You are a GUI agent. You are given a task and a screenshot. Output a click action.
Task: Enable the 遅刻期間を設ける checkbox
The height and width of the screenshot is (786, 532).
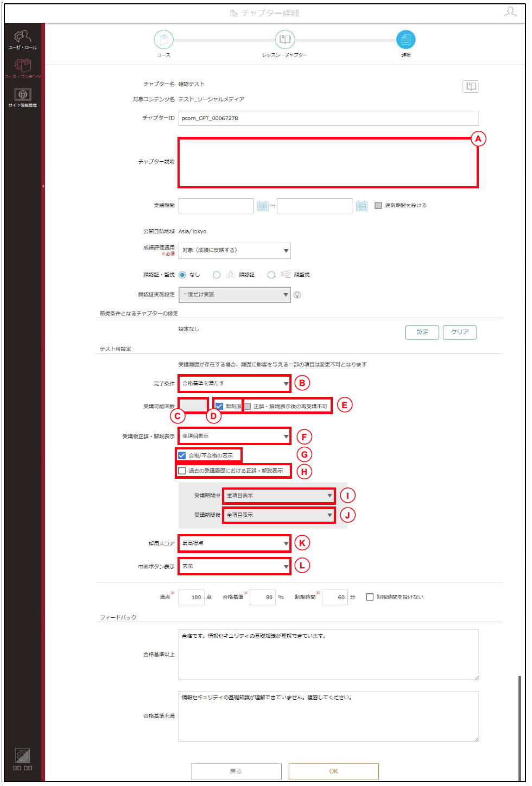378,205
